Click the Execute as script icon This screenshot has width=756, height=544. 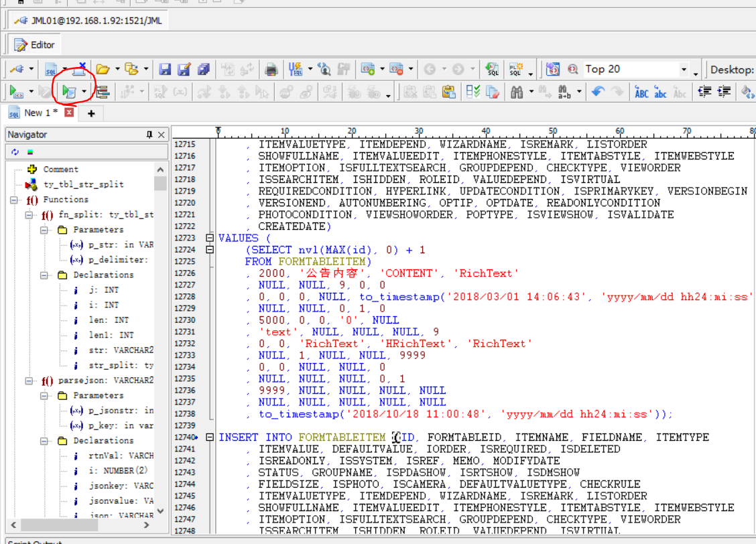point(68,92)
